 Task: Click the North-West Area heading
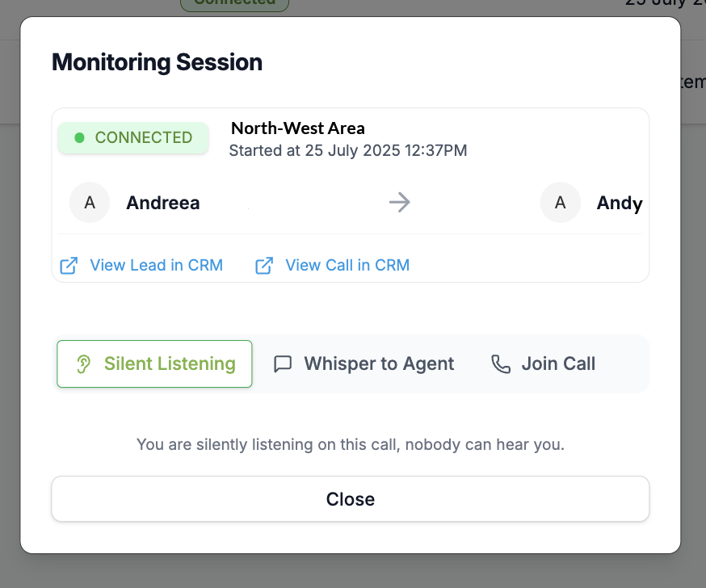coord(297,128)
